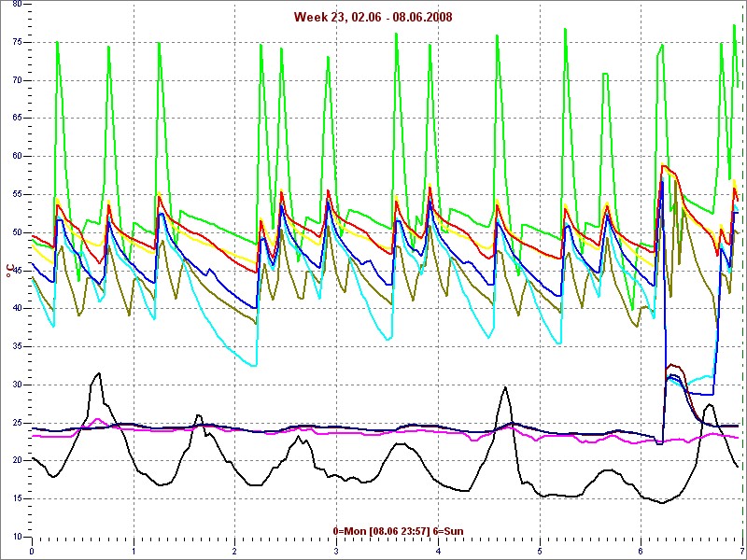The width and height of the screenshot is (747, 560).
Task: Pick the y-axis value "20"
Action: coord(16,461)
